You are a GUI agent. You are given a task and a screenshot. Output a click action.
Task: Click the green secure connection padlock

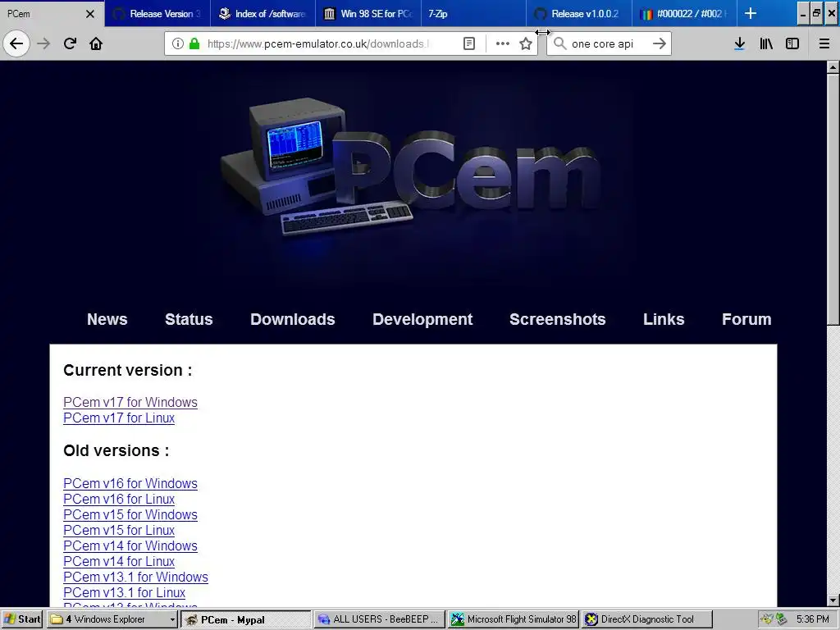[x=194, y=43]
